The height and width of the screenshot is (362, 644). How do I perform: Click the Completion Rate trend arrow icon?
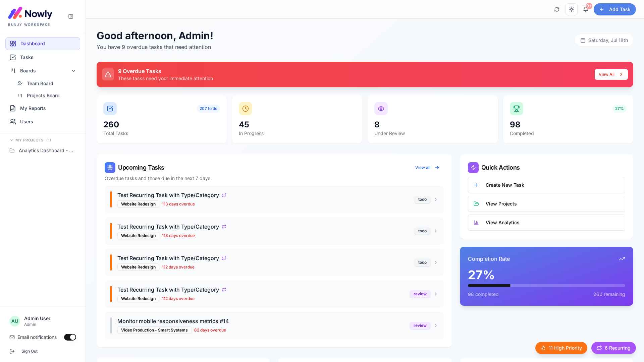click(622, 259)
